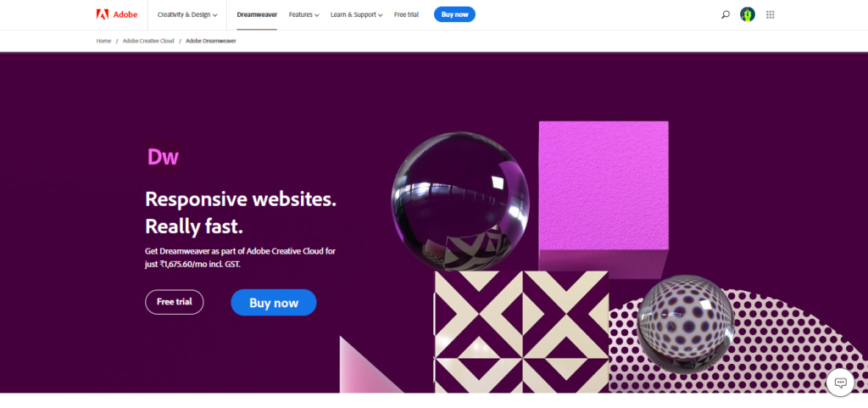Open the chat support bubble icon
The height and width of the screenshot is (408, 868).
coord(840,382)
